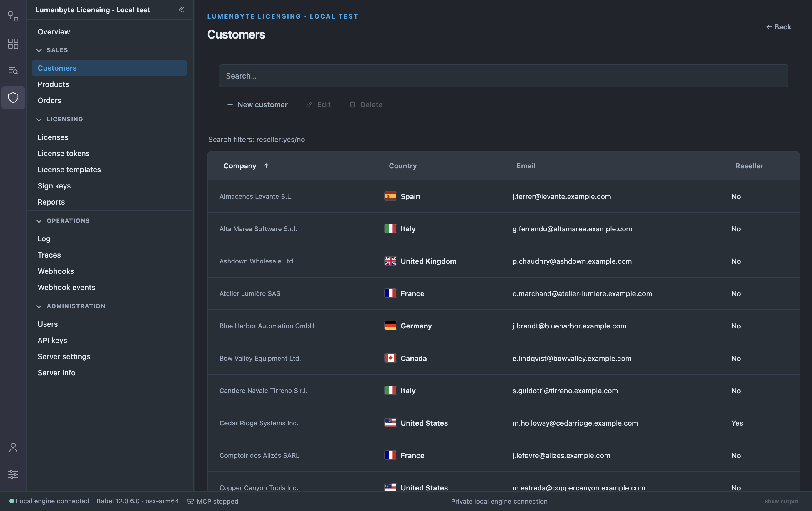812x511 pixels.
Task: Click Babel 12.0.6.0 version text in status bar
Action: point(138,501)
